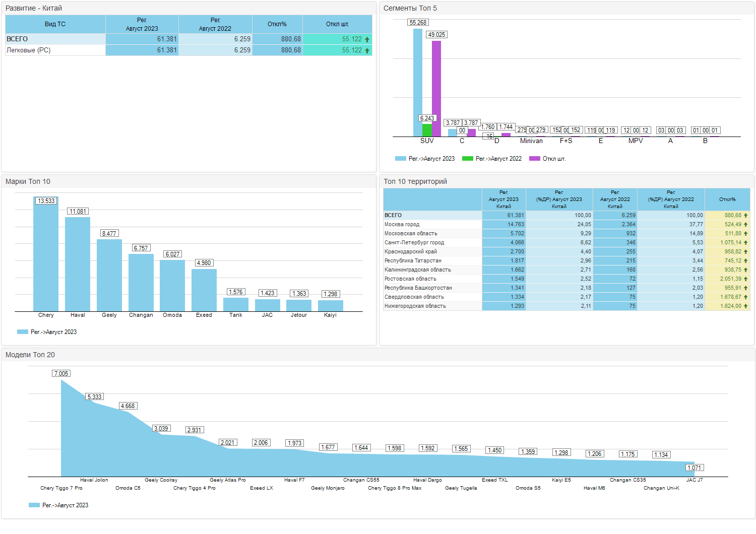Click the Geely bar labeled 8.477

click(109, 275)
